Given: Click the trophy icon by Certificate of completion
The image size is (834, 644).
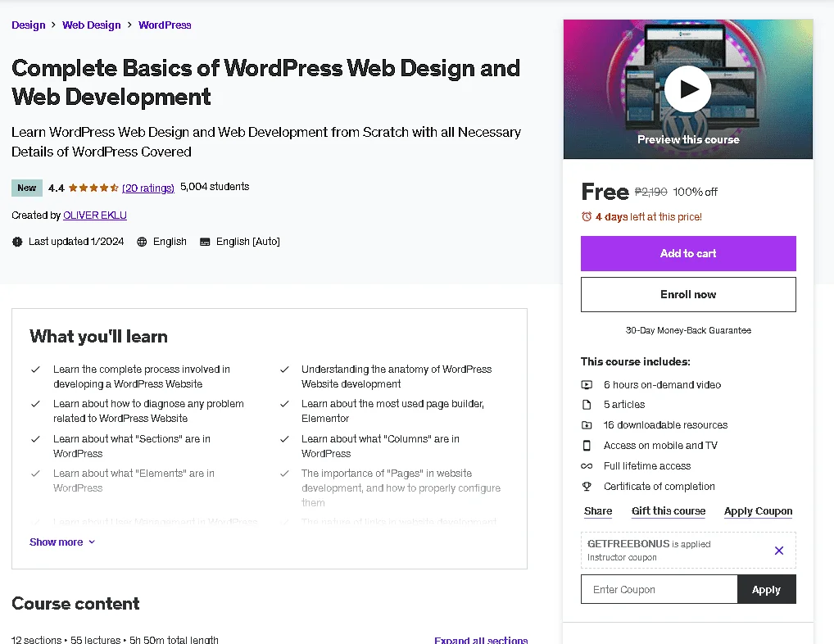Looking at the screenshot, I should 587,486.
